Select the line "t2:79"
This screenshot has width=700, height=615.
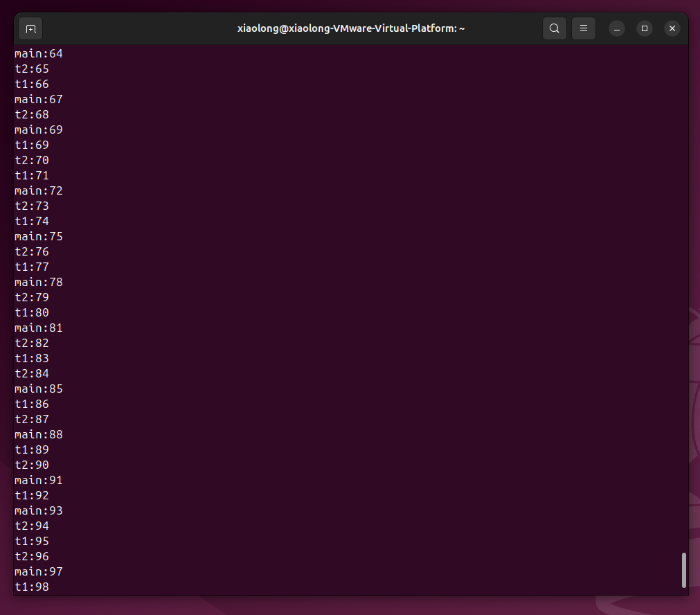tap(32, 297)
